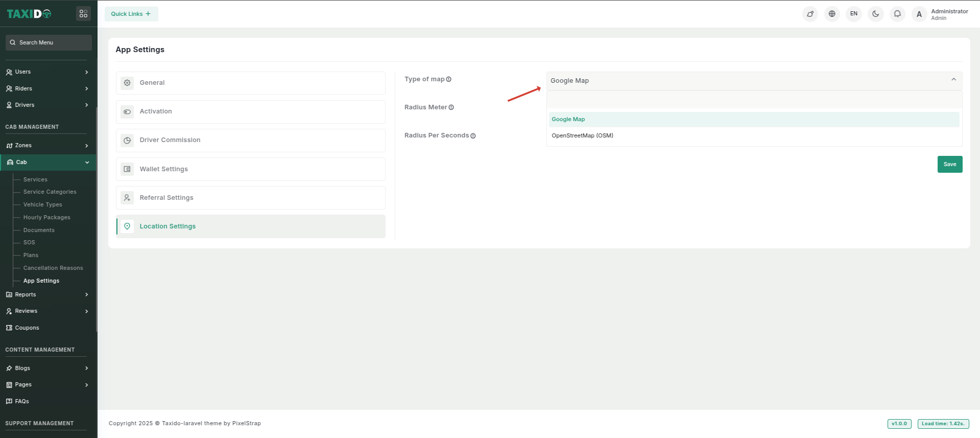Toggle dark mode moon icon
The image size is (980, 438).
tap(875, 14)
